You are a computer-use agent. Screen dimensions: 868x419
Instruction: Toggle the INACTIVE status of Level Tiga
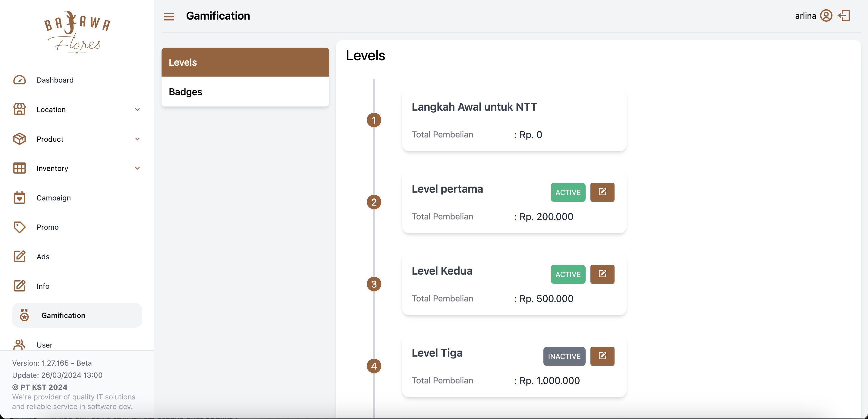564,356
